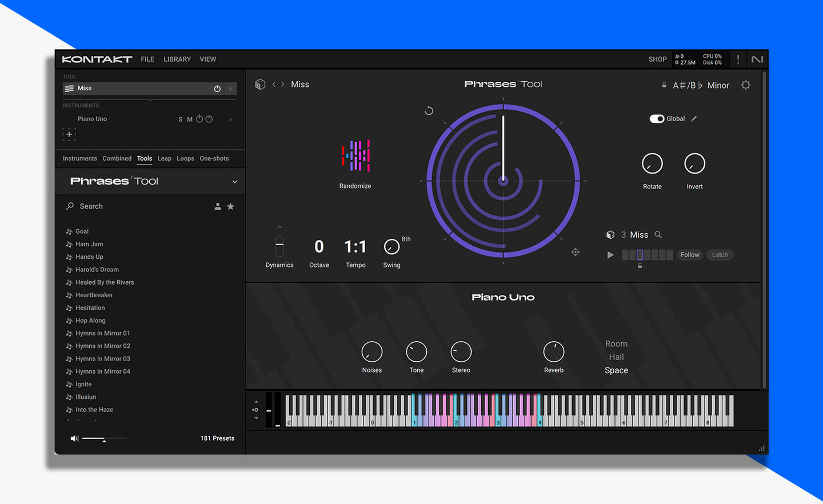Click the speaker preview volume icon

click(74, 438)
